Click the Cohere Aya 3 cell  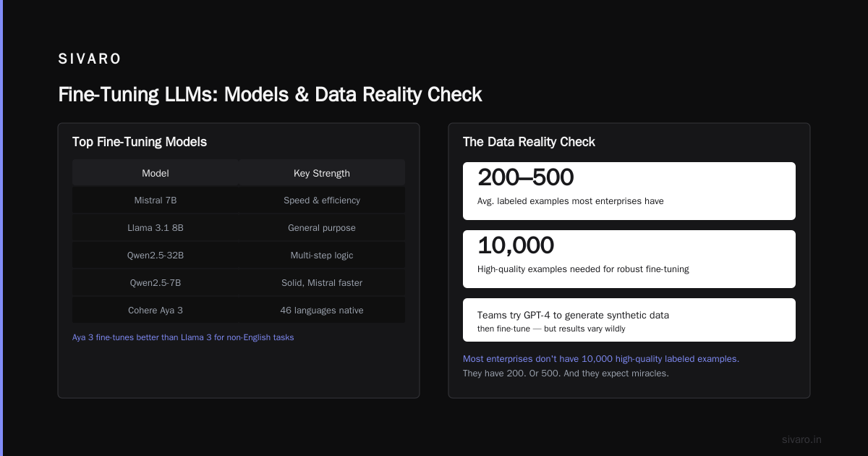[x=156, y=311]
